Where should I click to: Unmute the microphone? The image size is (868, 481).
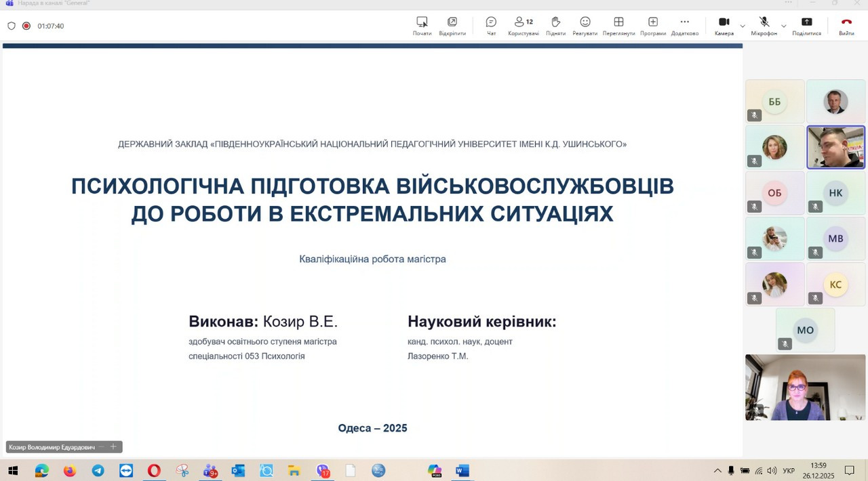pyautogui.click(x=764, y=26)
